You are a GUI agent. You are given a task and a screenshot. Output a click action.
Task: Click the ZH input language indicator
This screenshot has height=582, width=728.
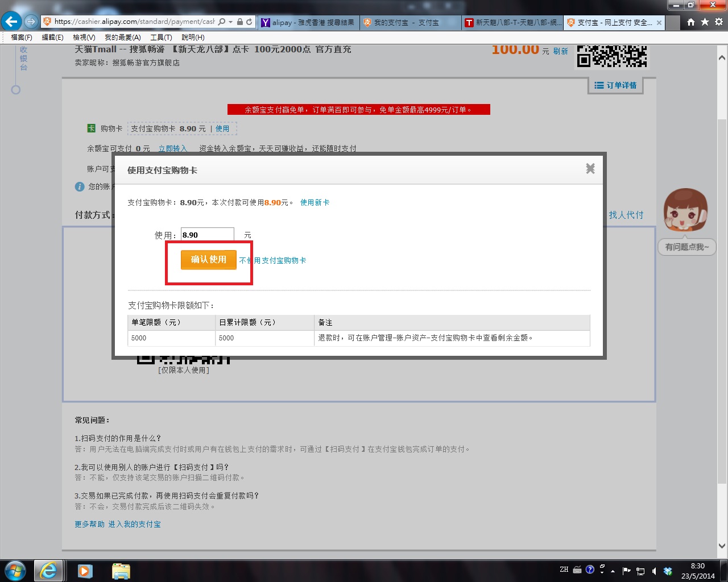564,569
